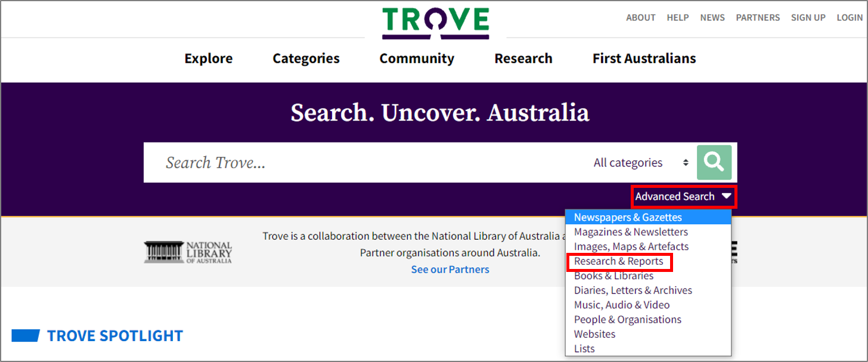Select Websites option in dropdown
Viewport: 868px width, 362px height.
tap(648, 334)
